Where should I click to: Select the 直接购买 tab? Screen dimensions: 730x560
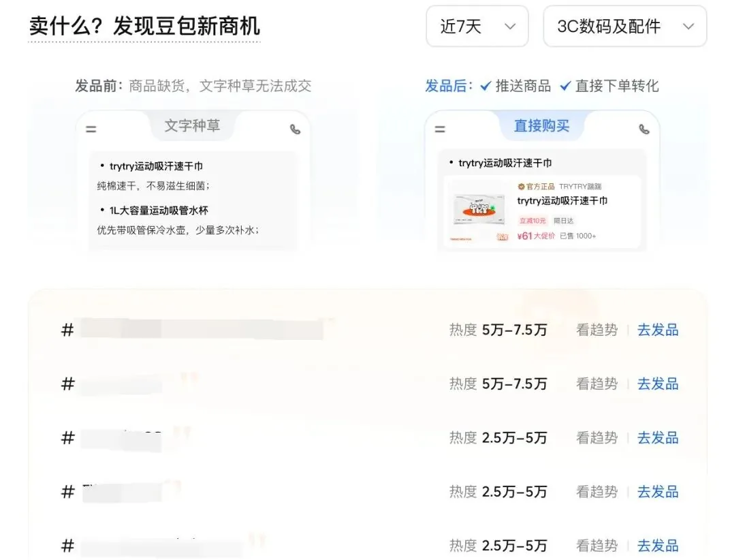tap(541, 125)
